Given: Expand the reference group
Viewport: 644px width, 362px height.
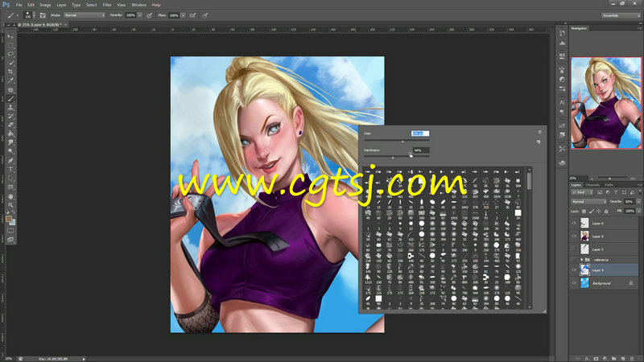Looking at the screenshot, I should 581,260.
